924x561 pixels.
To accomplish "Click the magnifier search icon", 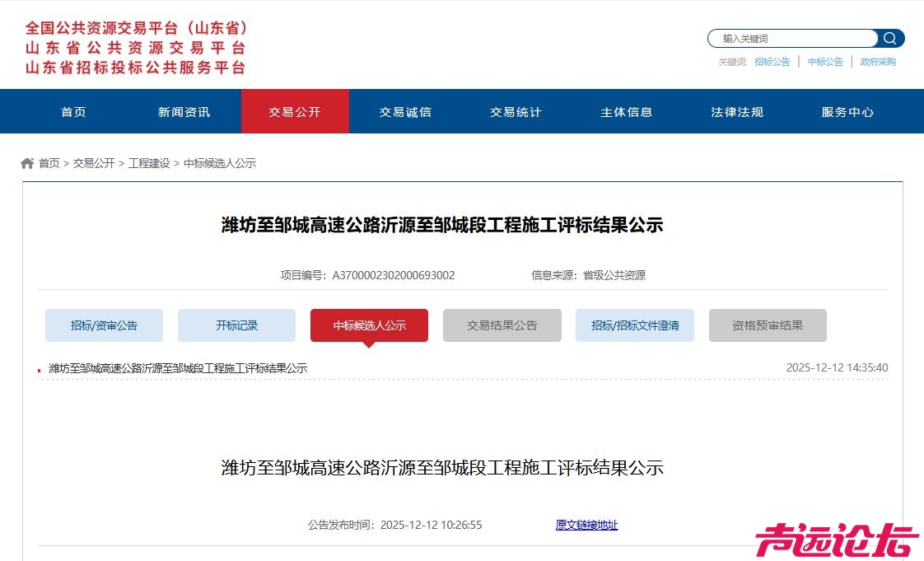I will tap(890, 39).
